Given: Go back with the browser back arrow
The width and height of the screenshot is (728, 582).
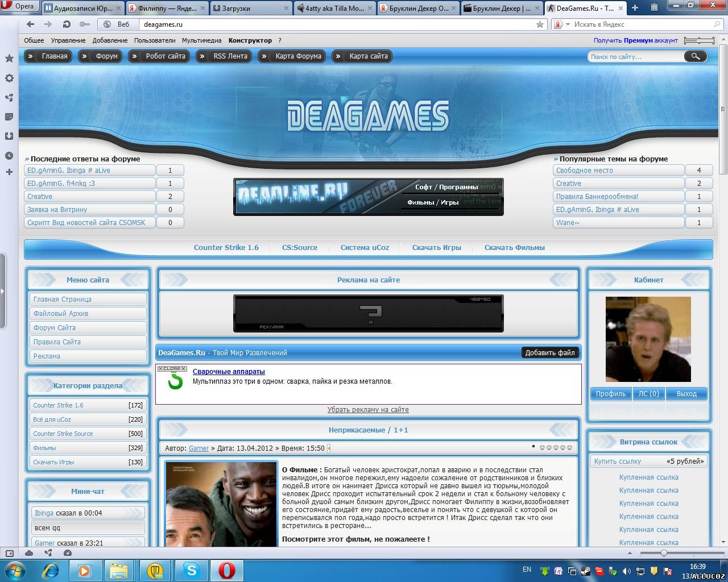Looking at the screenshot, I should point(31,24).
